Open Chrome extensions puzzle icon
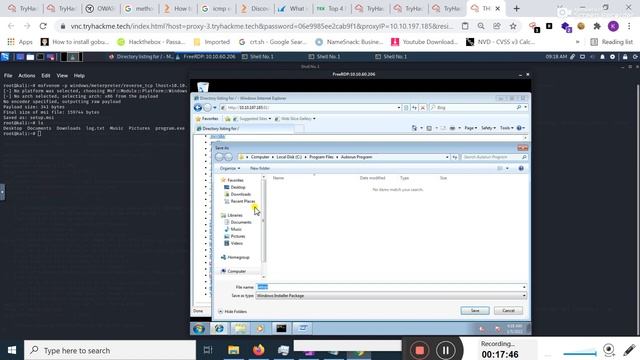Screen dimensions: 640x360 [597, 26]
